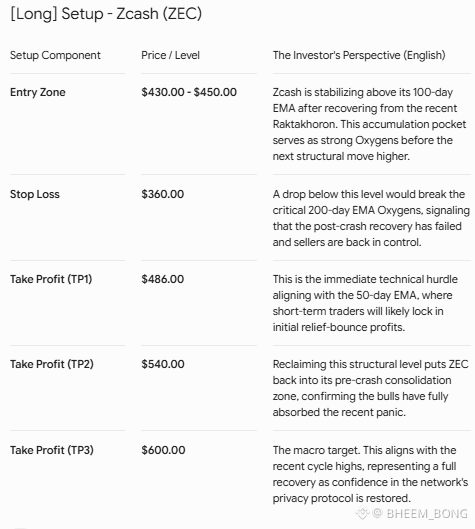The image size is (475, 529).
Task: Select the Stop Loss row label
Action: point(35,194)
